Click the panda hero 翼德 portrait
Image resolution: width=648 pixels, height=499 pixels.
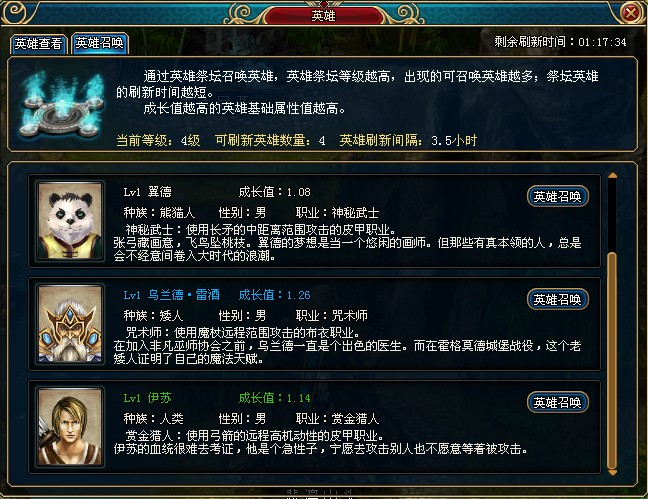click(x=70, y=221)
